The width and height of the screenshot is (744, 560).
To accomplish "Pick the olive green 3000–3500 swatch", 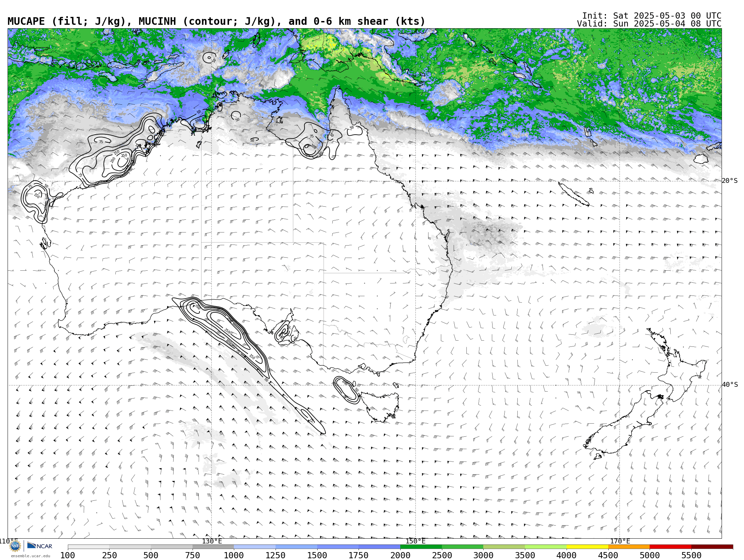I will point(504,547).
